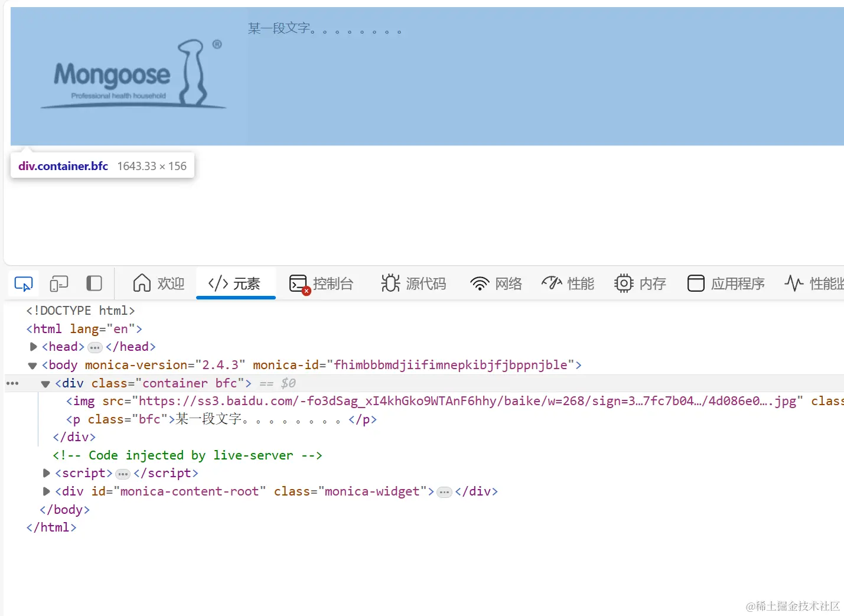Click the baidu image src URL link
The height and width of the screenshot is (616, 844).
[467, 401]
